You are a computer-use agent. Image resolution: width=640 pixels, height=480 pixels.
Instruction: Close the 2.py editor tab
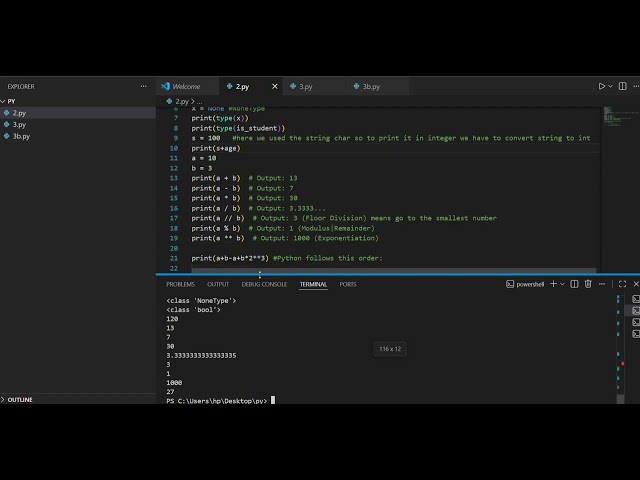coord(275,86)
